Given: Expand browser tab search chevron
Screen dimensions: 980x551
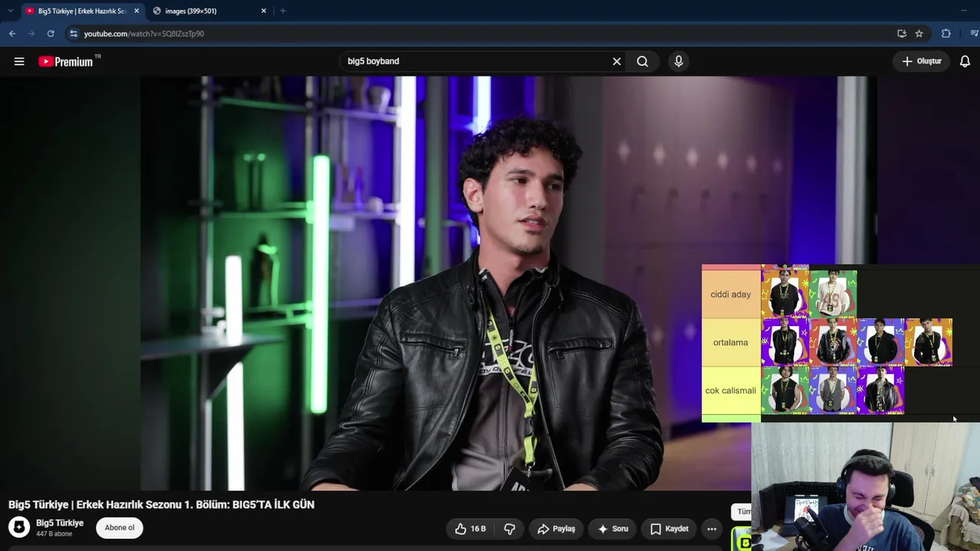Looking at the screenshot, I should (x=10, y=11).
